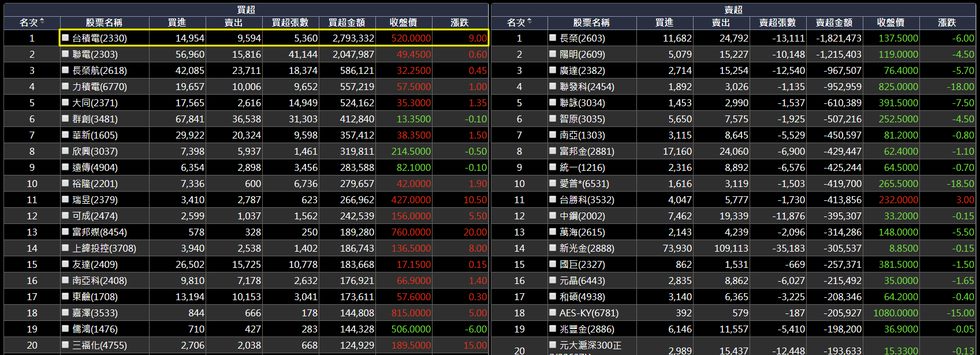Open stock 嘉澤(3533)
Screen dimensions: 980x355
tap(95, 313)
